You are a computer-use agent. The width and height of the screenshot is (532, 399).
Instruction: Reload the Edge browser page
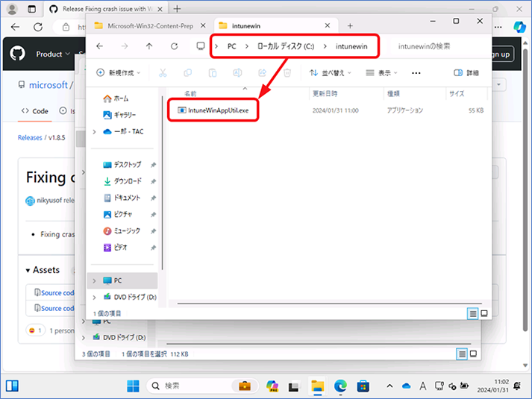click(38, 27)
